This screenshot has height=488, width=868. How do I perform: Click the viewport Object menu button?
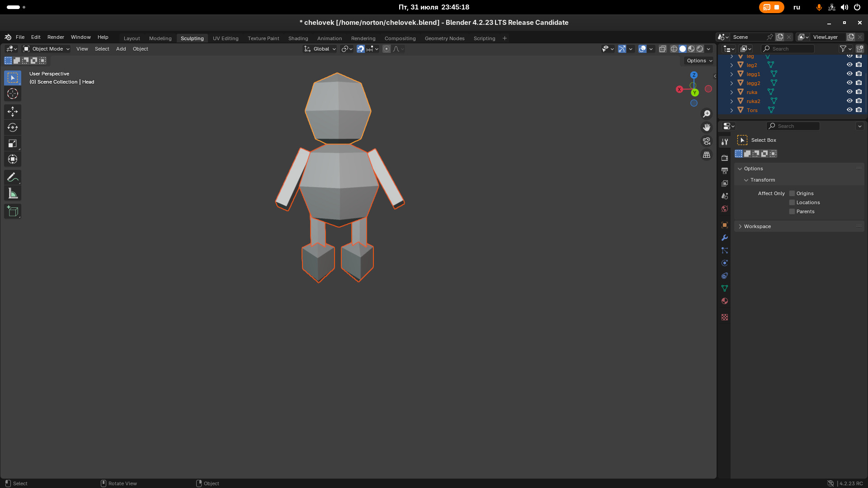[141, 49]
